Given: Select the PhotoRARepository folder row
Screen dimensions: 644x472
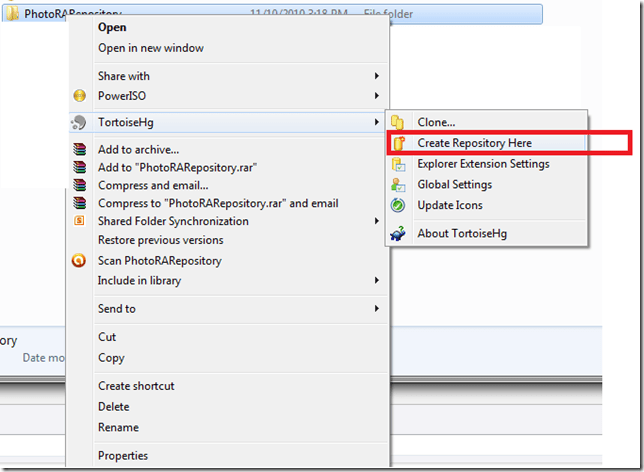Looking at the screenshot, I should (x=300, y=13).
